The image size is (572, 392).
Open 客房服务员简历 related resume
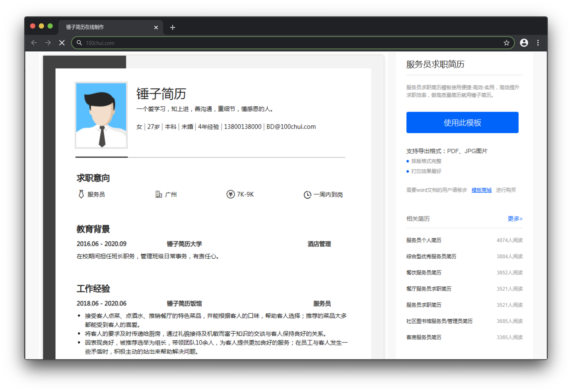click(x=424, y=337)
